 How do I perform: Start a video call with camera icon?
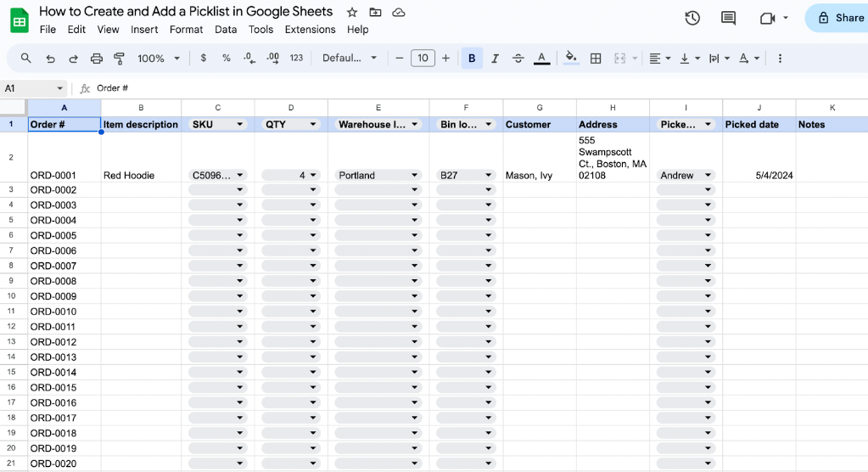tap(767, 19)
